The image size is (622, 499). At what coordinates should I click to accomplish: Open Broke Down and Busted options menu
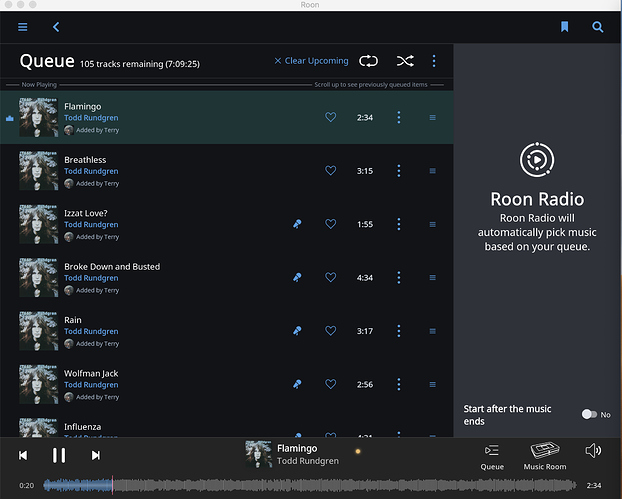pyautogui.click(x=399, y=277)
